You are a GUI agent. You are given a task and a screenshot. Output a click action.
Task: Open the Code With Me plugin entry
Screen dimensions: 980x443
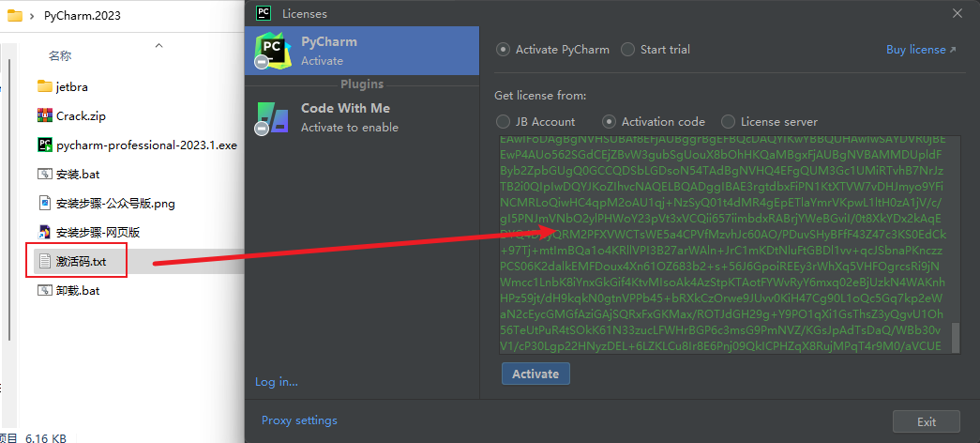(362, 117)
